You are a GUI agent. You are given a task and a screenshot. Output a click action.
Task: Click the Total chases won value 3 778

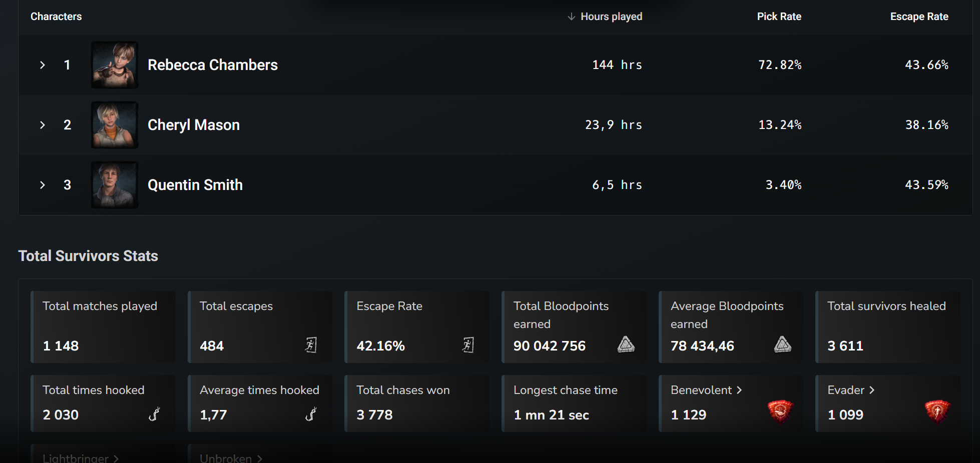(374, 415)
